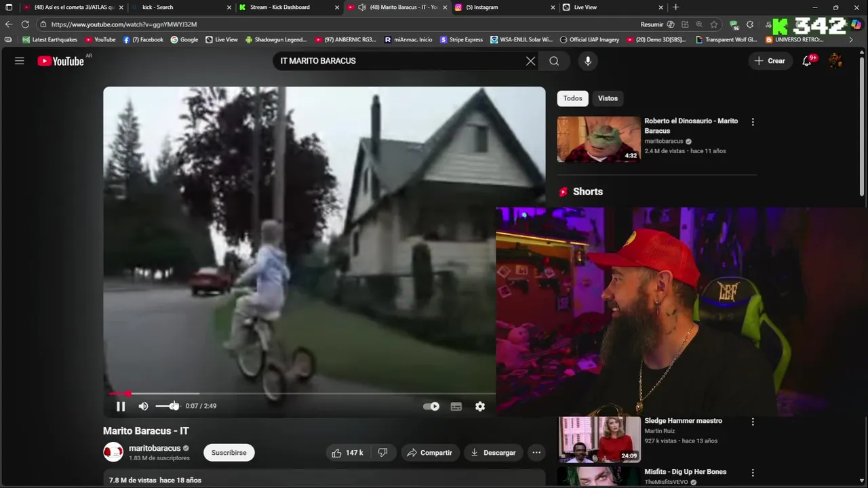Click the Compartir share button

tap(429, 453)
